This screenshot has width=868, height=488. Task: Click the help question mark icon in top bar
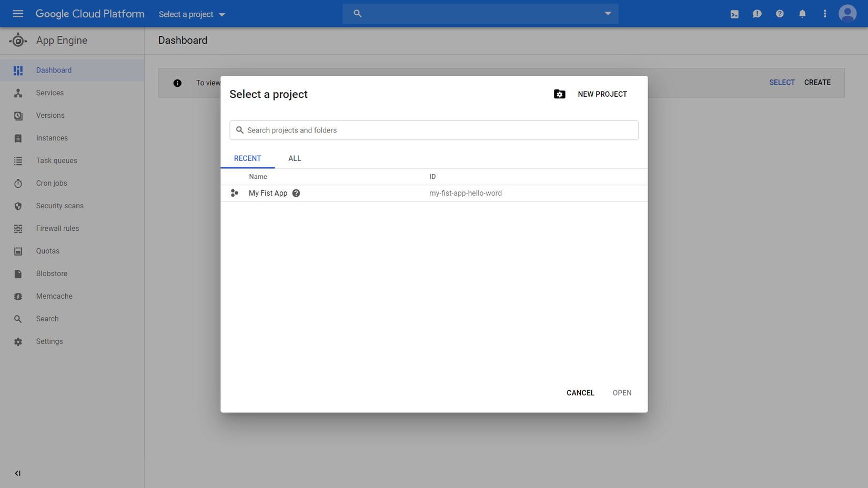(x=780, y=14)
